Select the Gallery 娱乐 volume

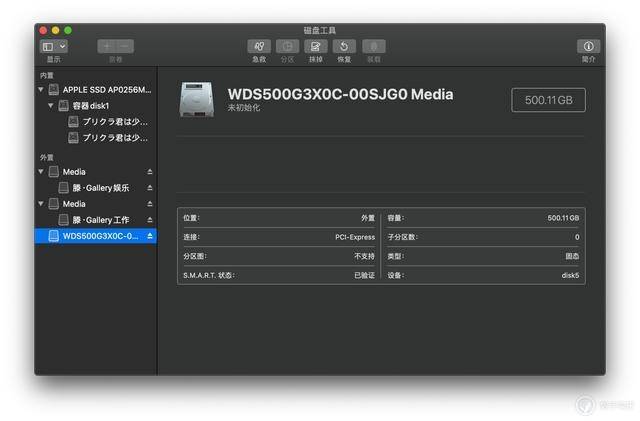click(96, 188)
